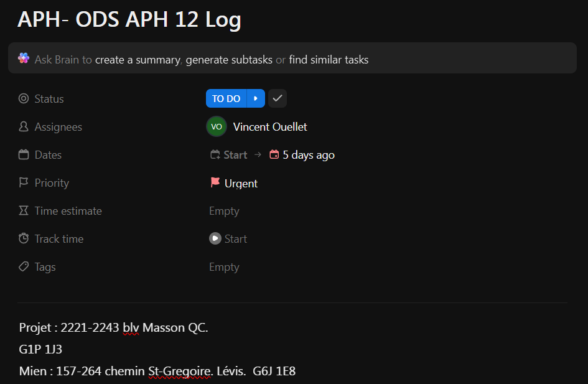Click 'create a summary' Brain link
The width and height of the screenshot is (588, 384).
[138, 60]
